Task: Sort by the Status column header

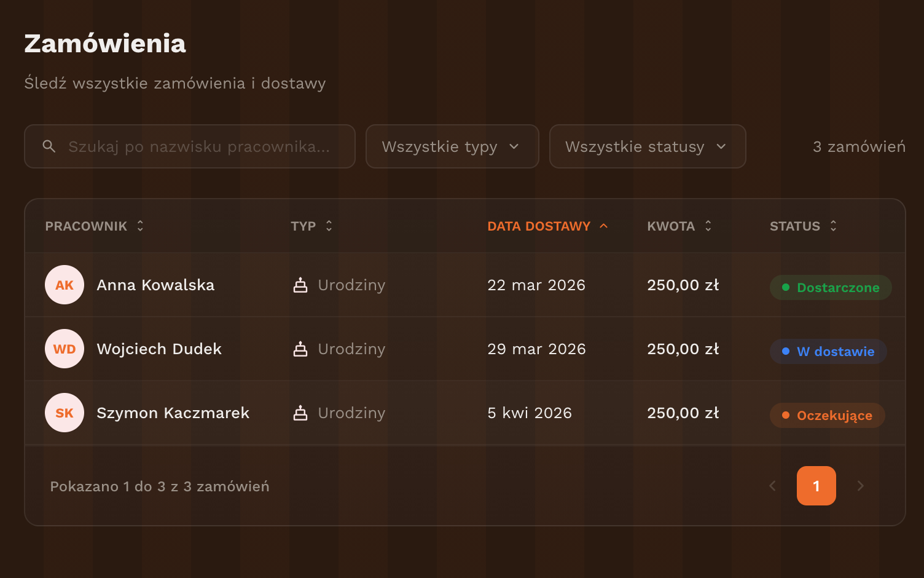Action: pyautogui.click(x=802, y=226)
